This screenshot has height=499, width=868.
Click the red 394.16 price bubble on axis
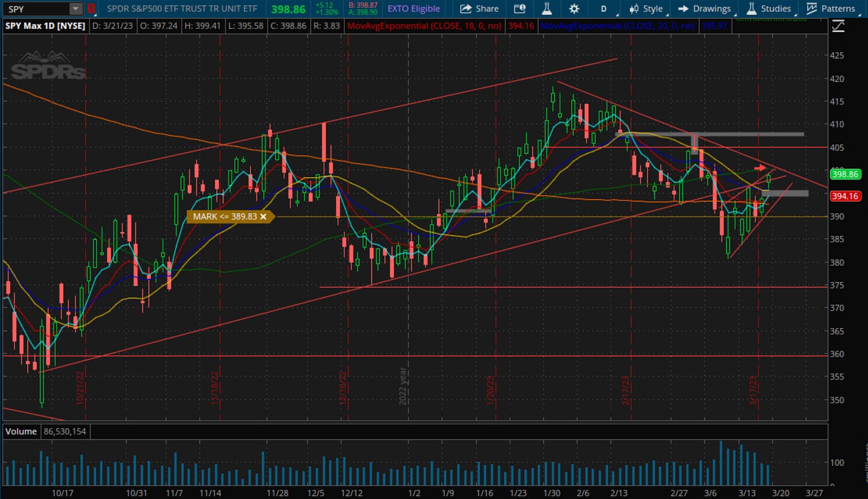[x=846, y=196]
